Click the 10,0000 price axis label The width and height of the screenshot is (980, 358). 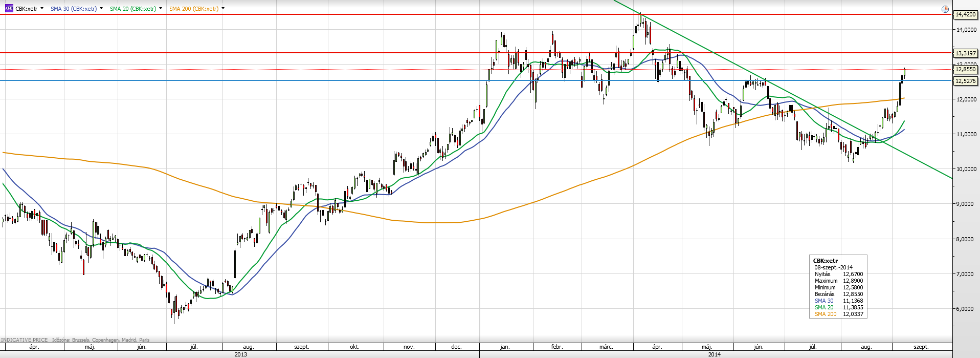tap(966, 169)
